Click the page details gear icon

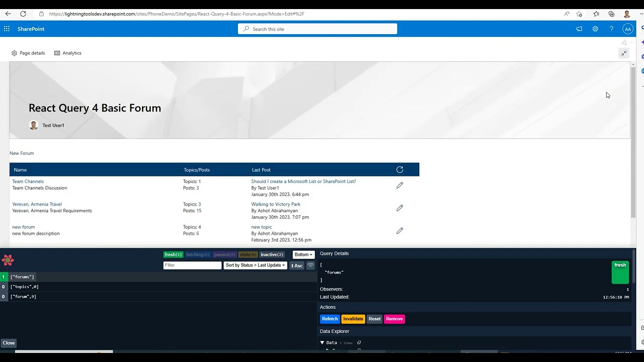pos(14,53)
